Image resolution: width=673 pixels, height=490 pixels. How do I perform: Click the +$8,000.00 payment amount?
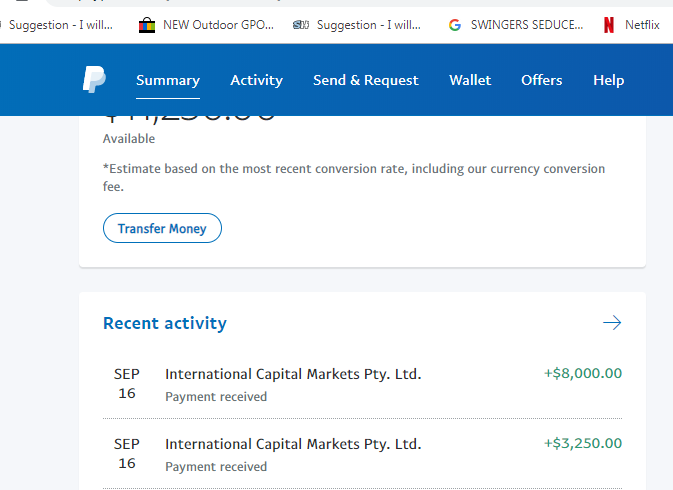click(x=583, y=374)
